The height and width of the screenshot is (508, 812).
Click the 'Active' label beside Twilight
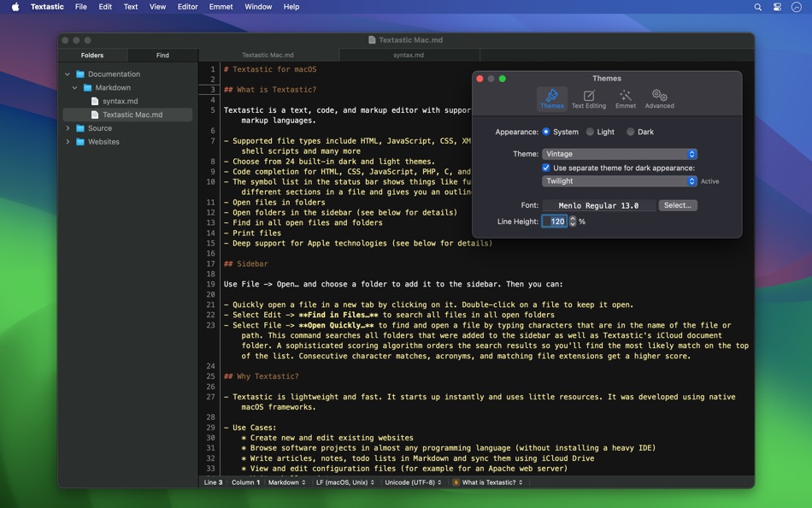[x=710, y=181]
